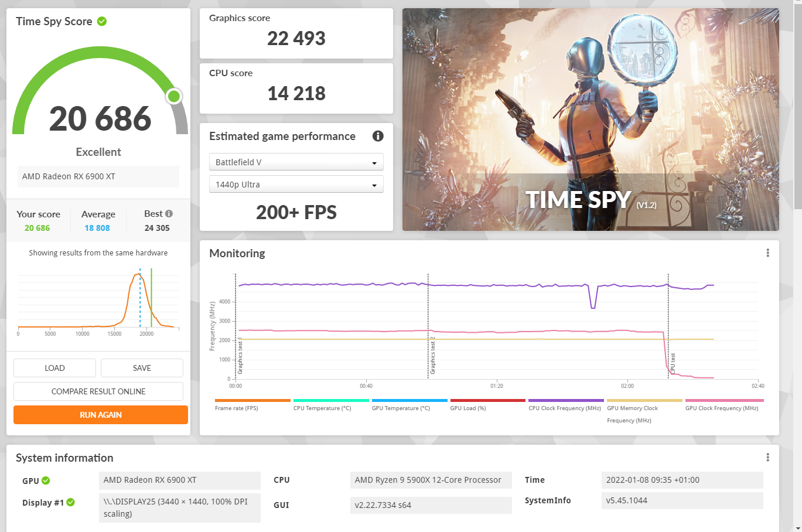Click the green check icon next to Display #1
Viewport: 802px width, 532px height.
click(x=70, y=502)
